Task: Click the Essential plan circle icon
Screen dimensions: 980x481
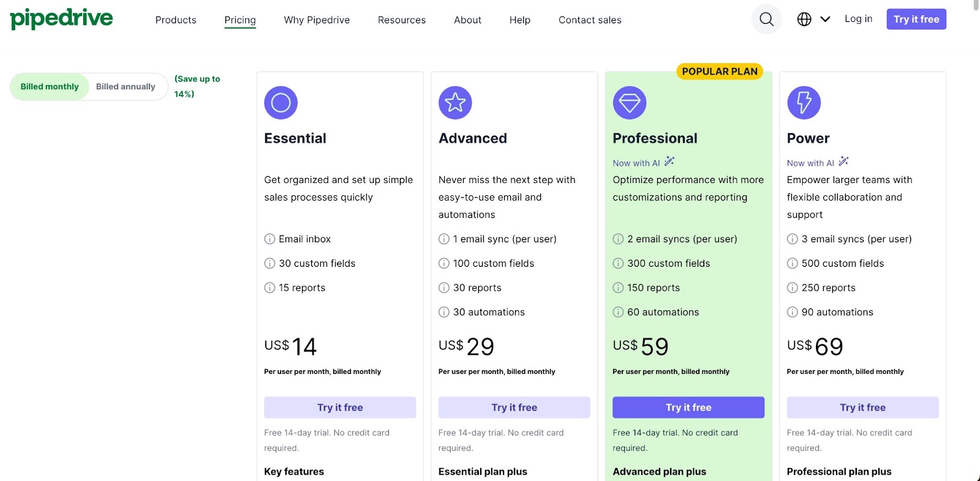Action: (x=281, y=103)
